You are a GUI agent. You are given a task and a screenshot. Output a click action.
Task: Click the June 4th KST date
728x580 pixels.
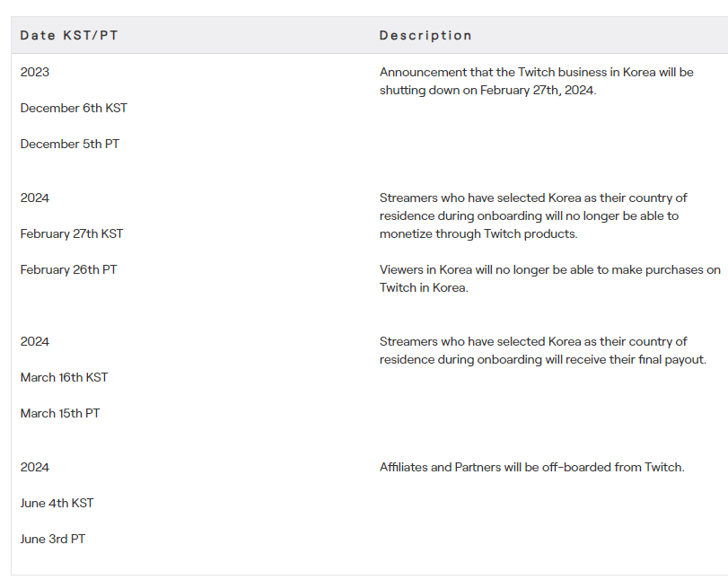(57, 503)
